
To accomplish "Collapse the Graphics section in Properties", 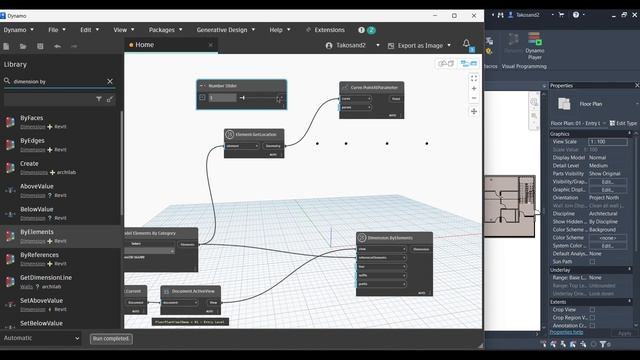I will (629, 134).
